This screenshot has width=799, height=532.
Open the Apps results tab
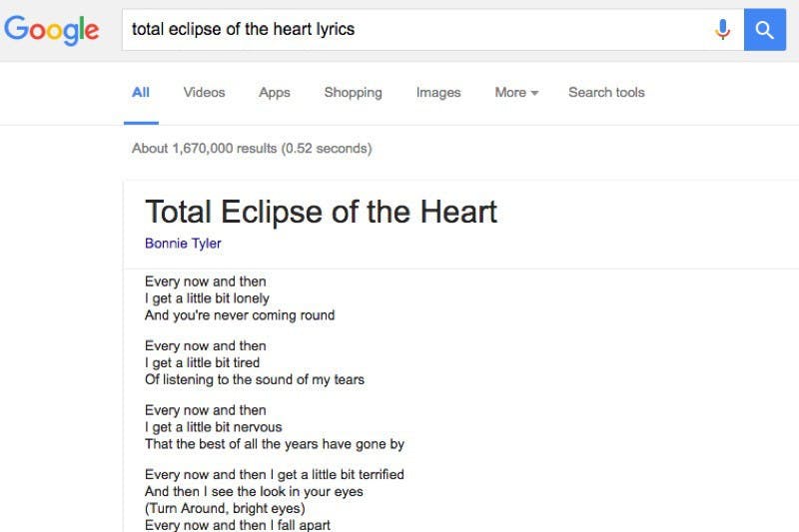274,93
